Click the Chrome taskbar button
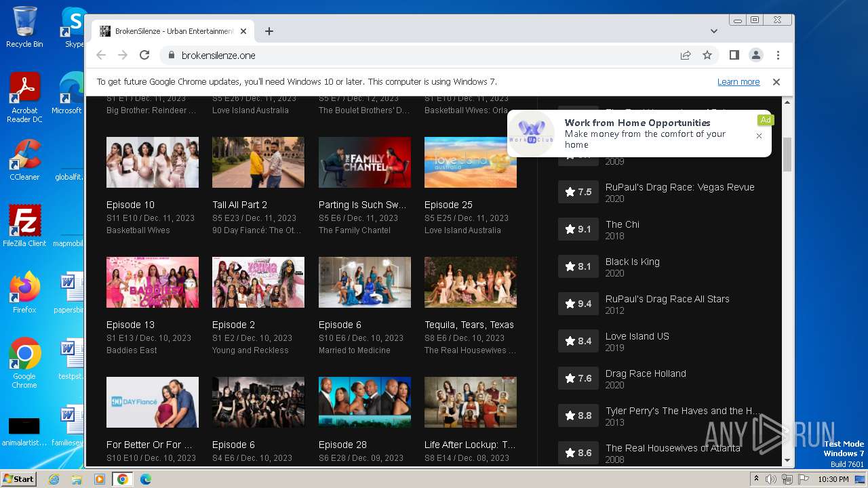 [x=123, y=479]
